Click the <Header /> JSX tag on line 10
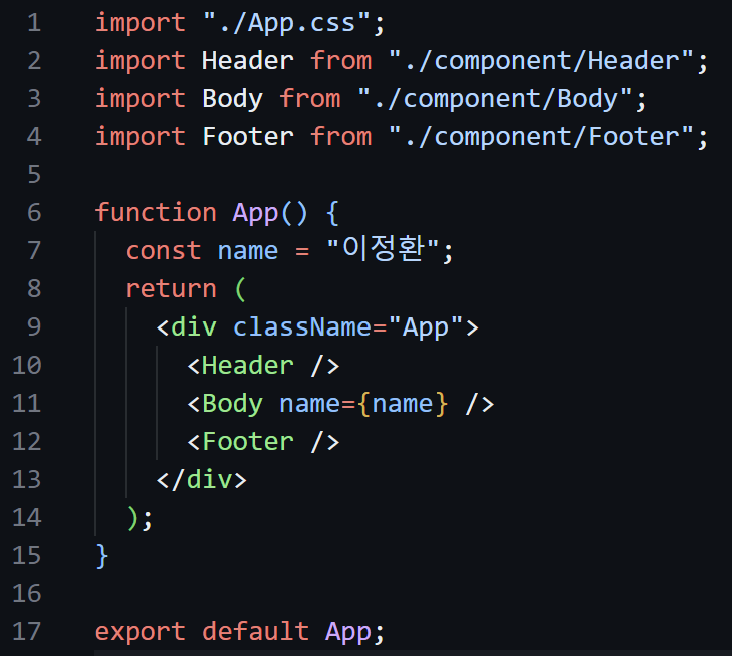 [x=263, y=365]
